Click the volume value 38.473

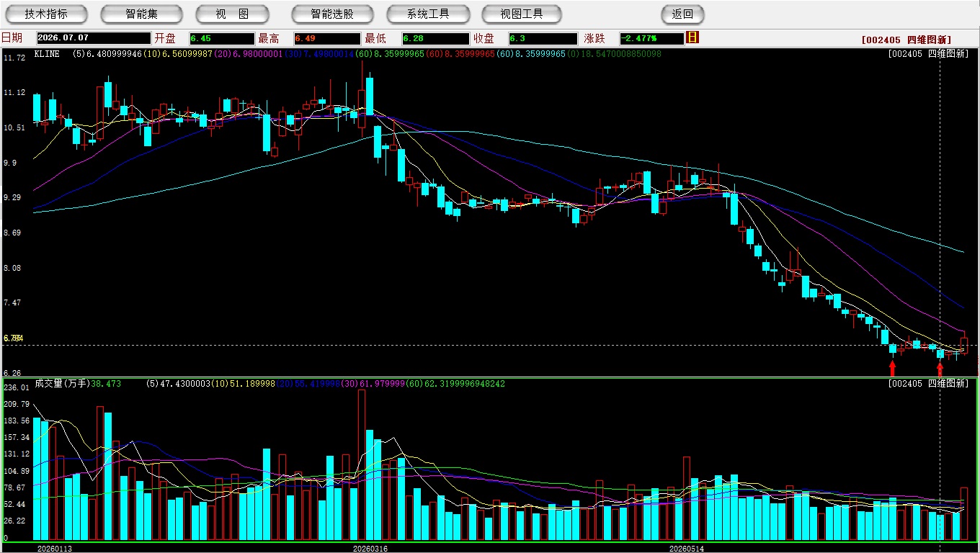click(x=106, y=384)
